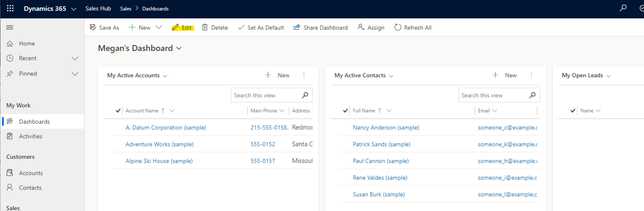Open global search magnifier icon
This screenshot has height=211, width=644.
[623, 8]
